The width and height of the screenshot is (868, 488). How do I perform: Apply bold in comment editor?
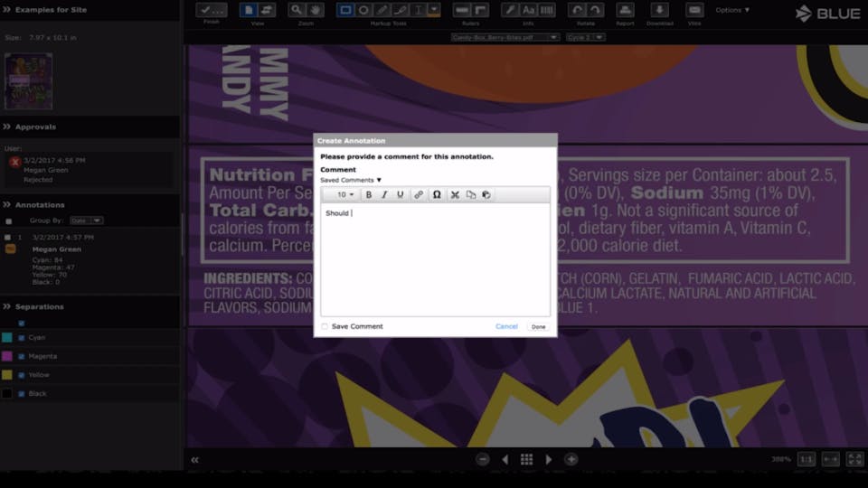click(369, 195)
